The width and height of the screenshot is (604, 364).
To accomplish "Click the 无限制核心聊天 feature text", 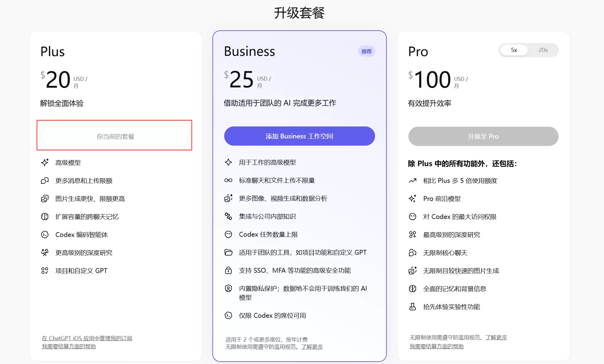I will [445, 253].
